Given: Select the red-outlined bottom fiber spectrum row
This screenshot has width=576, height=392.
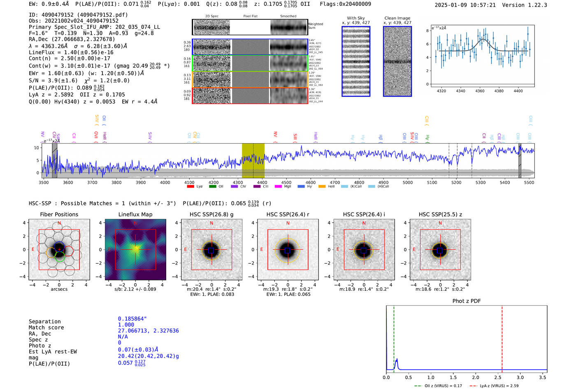Looking at the screenshot, I should click(x=250, y=95).
